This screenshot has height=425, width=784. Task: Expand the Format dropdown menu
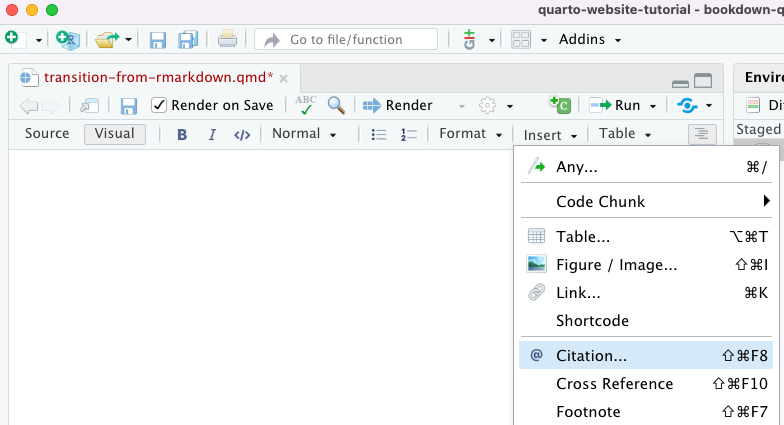(470, 134)
